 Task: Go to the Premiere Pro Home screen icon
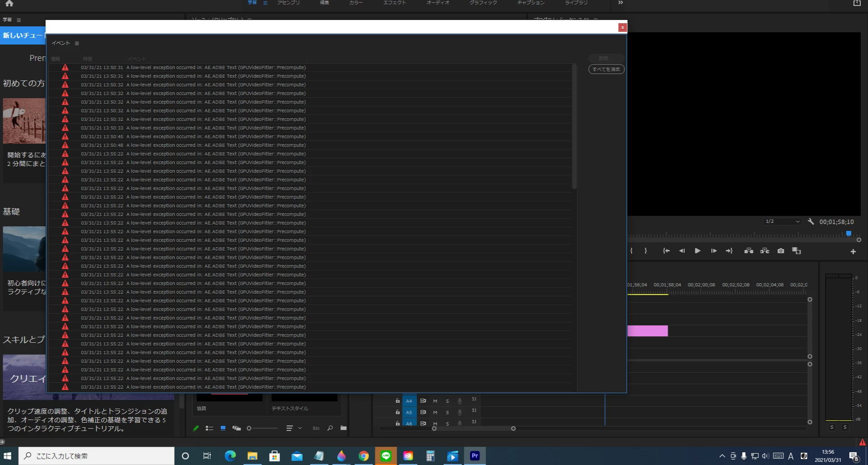9,4
